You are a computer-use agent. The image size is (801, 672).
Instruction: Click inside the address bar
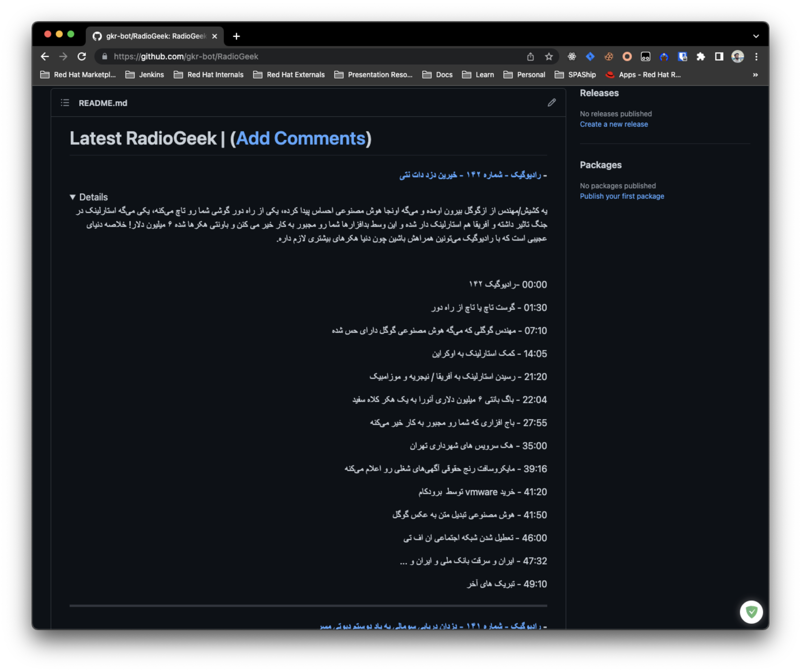coord(267,56)
